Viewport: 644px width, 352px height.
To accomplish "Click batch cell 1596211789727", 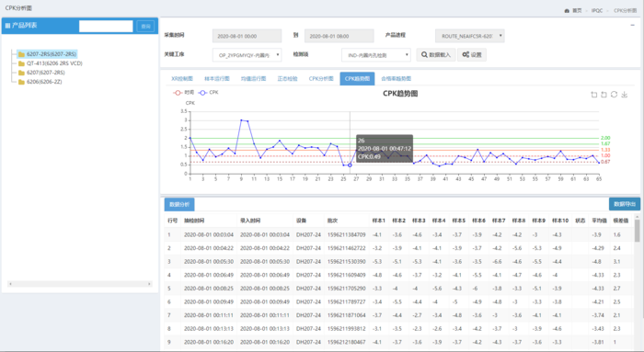I will (x=346, y=302).
